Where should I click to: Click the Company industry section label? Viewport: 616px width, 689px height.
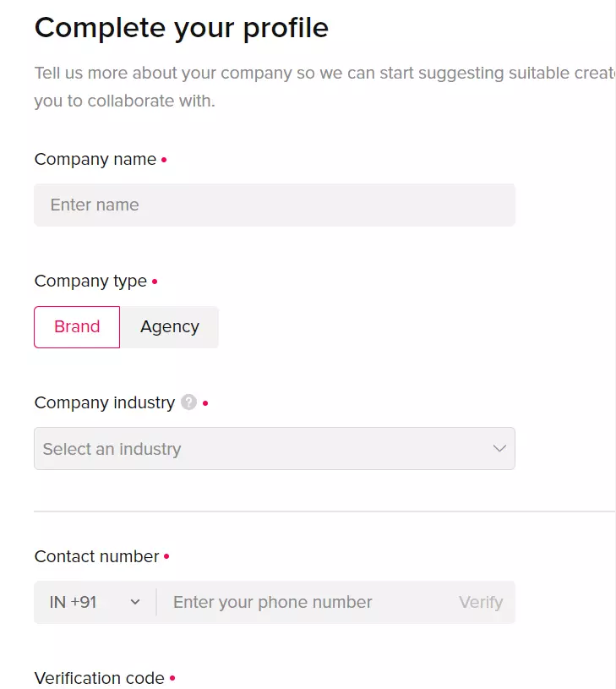105,403
